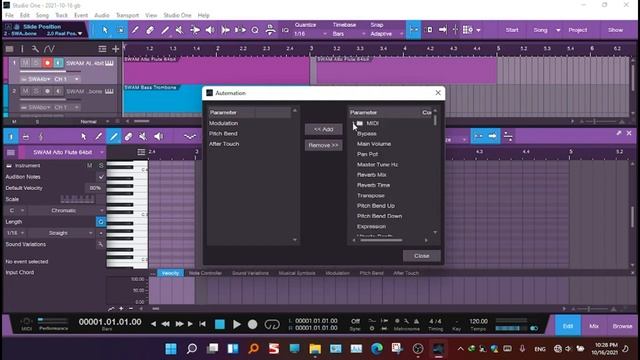Select the Arrow tool in the main toolbar
Image resolution: width=640 pixels, height=360 pixels.
coord(105,30)
